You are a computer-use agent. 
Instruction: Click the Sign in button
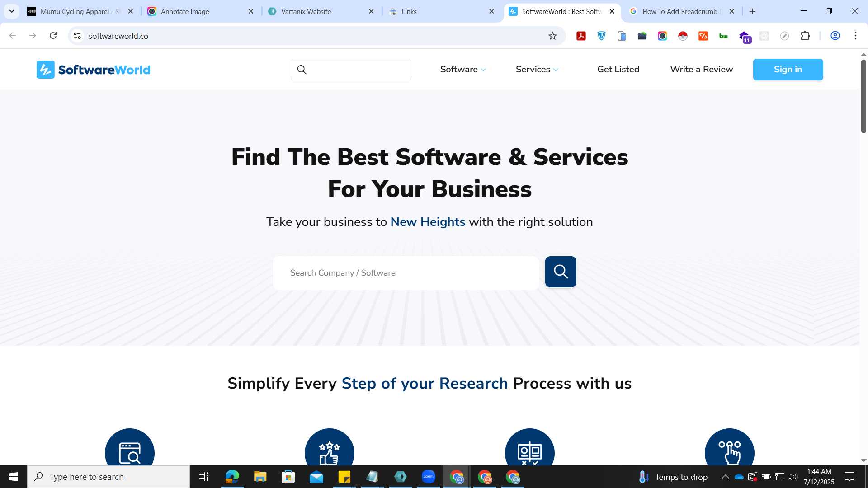click(x=788, y=70)
